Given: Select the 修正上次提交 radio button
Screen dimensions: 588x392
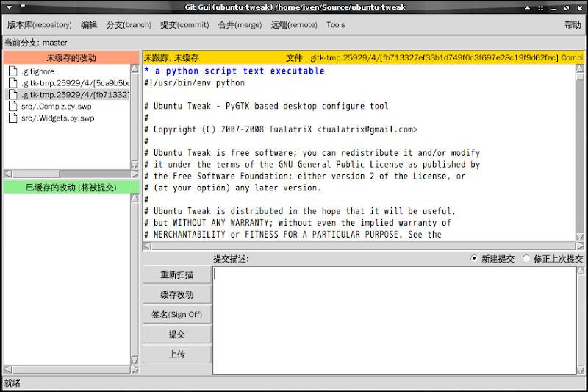Looking at the screenshot, I should pyautogui.click(x=526, y=258).
